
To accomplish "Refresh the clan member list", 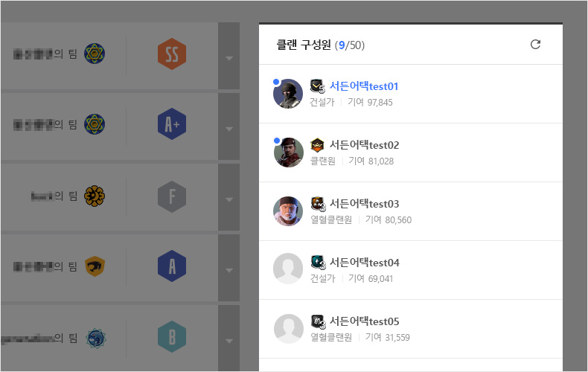I will click(535, 44).
